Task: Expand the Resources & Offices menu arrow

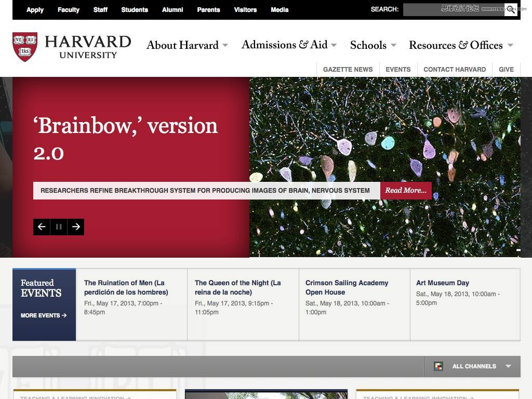Action: (510, 45)
